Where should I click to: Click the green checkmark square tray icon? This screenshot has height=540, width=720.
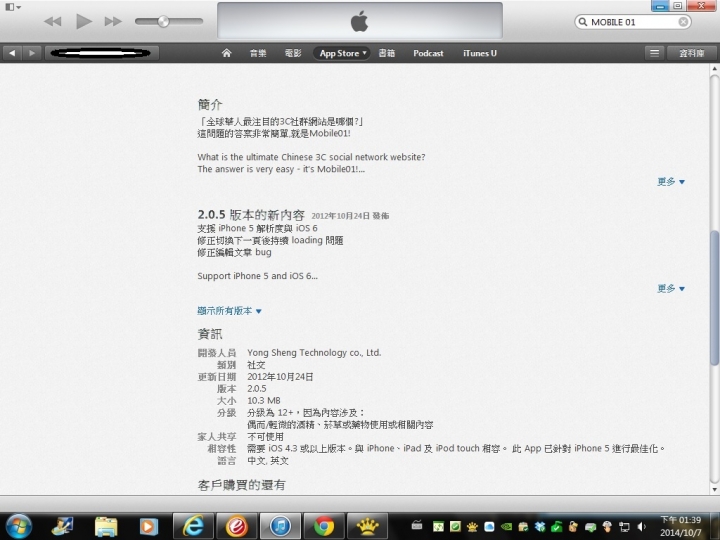(x=455, y=527)
